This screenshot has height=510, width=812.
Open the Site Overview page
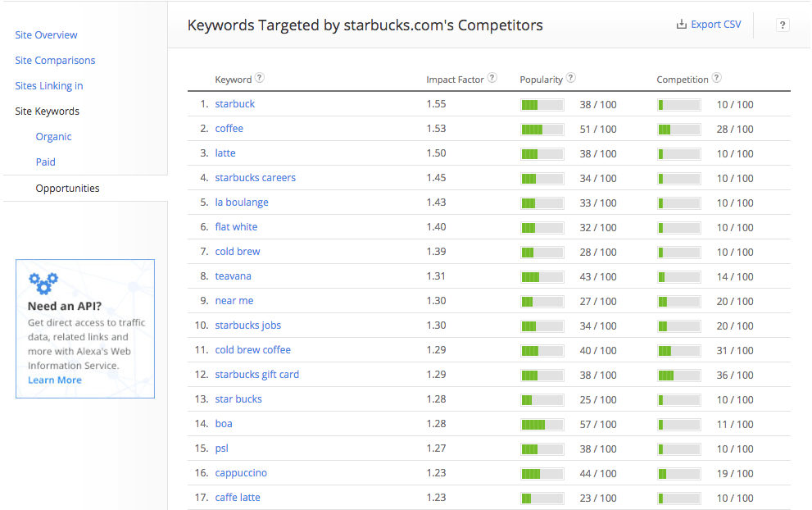click(x=46, y=34)
